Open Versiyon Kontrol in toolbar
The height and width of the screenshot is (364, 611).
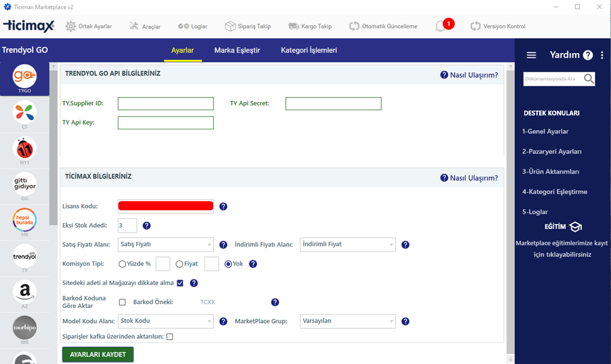pyautogui.click(x=498, y=26)
